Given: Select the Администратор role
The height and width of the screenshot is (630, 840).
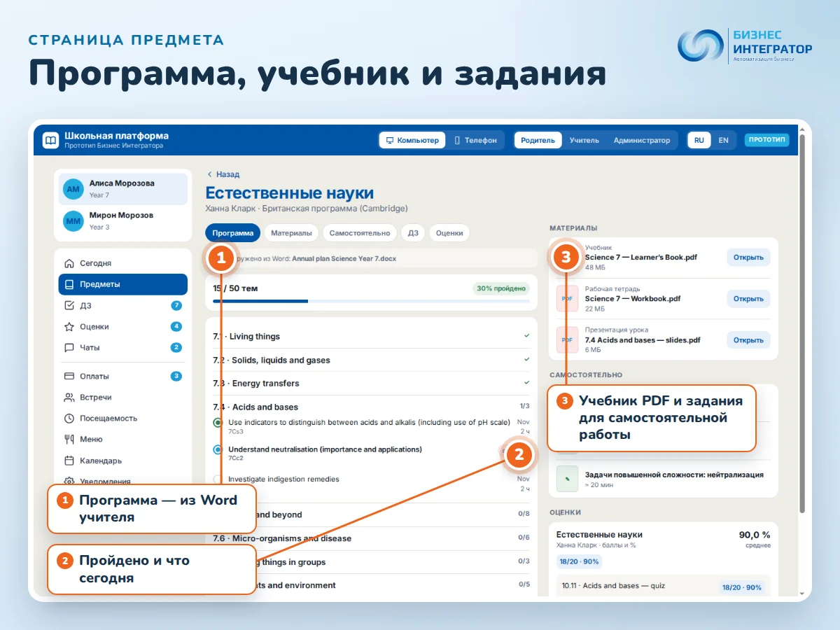Looking at the screenshot, I should pyautogui.click(x=642, y=140).
